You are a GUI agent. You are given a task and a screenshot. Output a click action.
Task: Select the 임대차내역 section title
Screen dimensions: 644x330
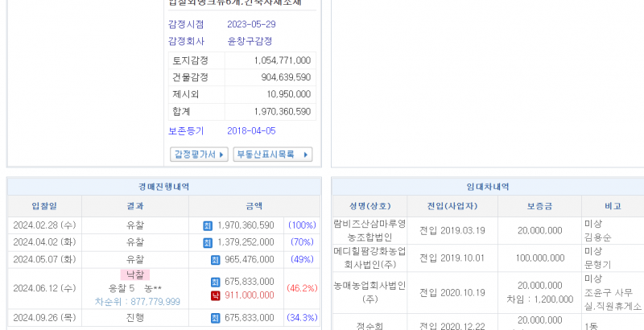[x=488, y=187]
